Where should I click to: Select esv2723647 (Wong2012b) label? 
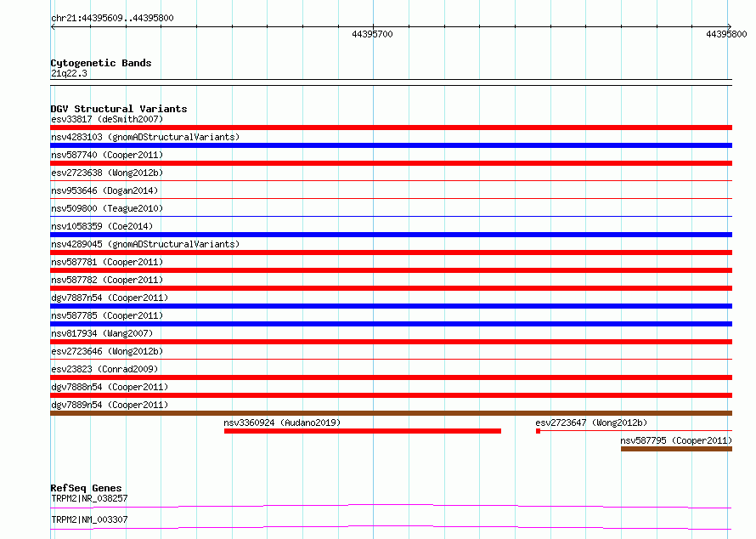pyautogui.click(x=591, y=423)
